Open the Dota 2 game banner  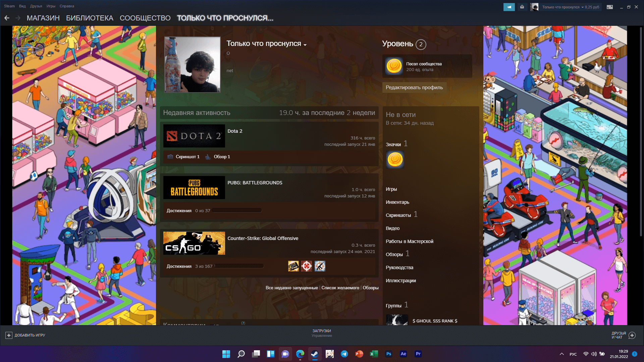click(x=194, y=136)
